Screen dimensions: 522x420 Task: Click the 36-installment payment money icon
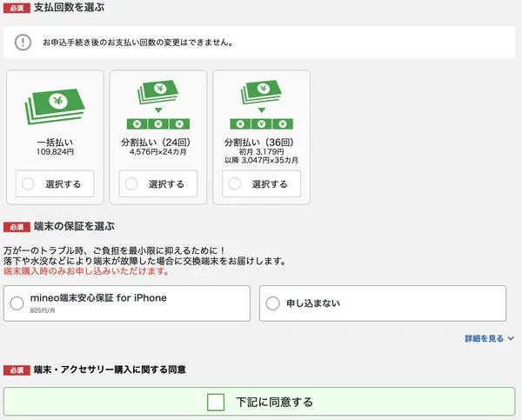click(x=261, y=105)
